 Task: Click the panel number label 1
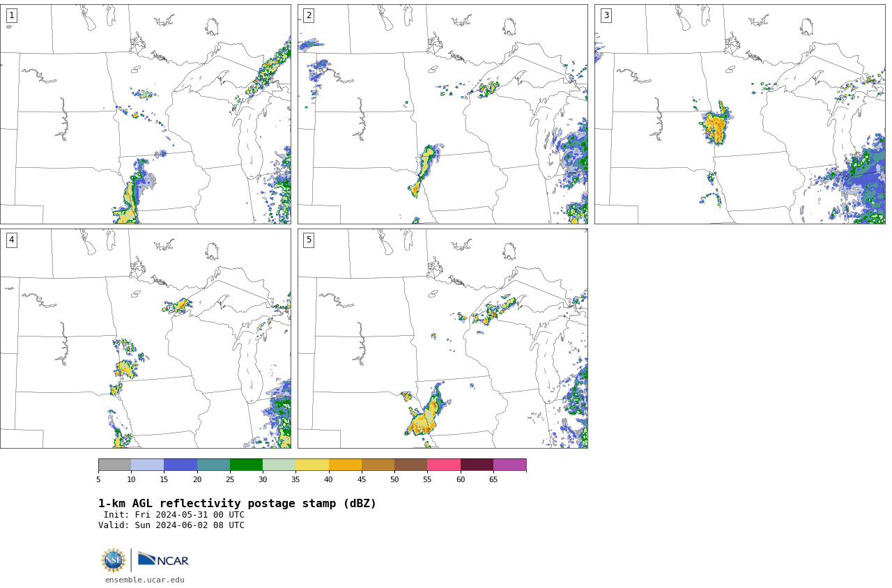(11, 15)
